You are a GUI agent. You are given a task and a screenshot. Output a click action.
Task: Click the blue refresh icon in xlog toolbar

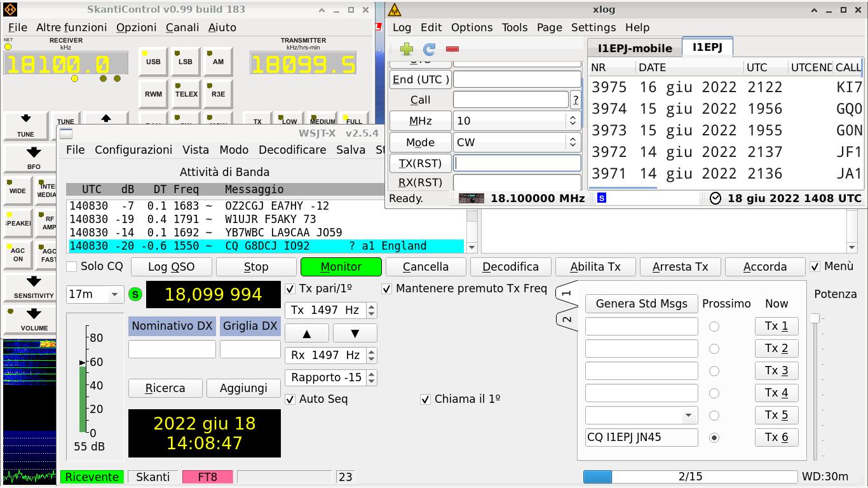pos(430,49)
